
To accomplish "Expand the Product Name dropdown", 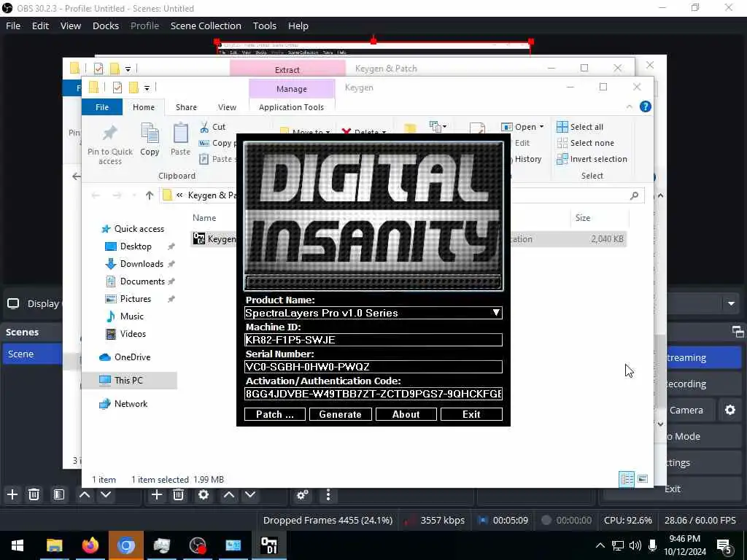I will pyautogui.click(x=496, y=313).
